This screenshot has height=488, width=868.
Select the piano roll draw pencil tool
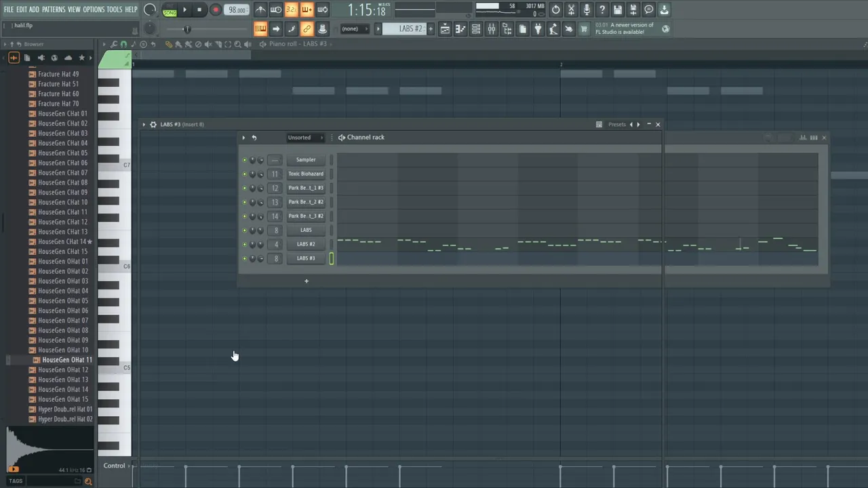pos(168,44)
